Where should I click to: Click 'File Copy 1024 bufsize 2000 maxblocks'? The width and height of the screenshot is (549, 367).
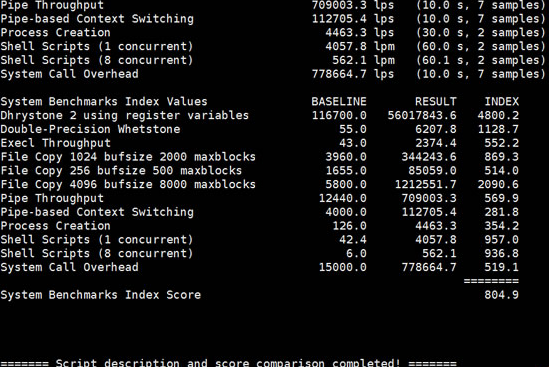(x=128, y=157)
